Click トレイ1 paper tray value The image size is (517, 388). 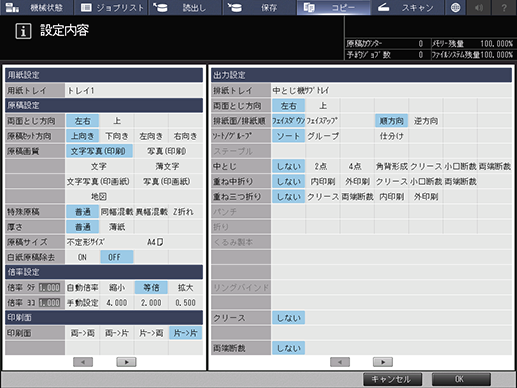coord(134,90)
